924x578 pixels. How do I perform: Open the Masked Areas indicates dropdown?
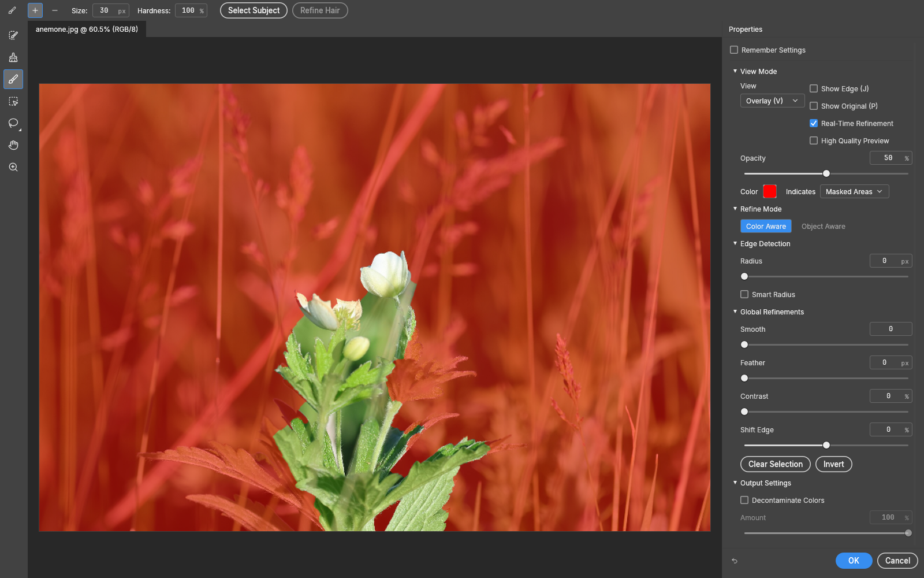(x=854, y=191)
